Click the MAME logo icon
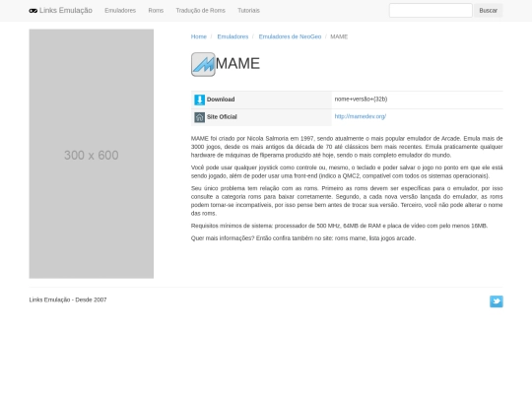Image resolution: width=532 pixels, height=399 pixels. [203, 64]
